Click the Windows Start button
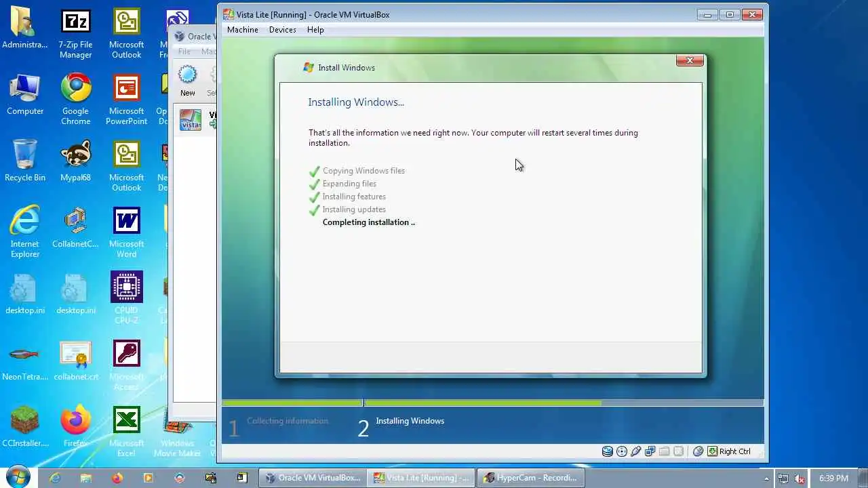Screen dimensions: 868x488 [x=18, y=477]
